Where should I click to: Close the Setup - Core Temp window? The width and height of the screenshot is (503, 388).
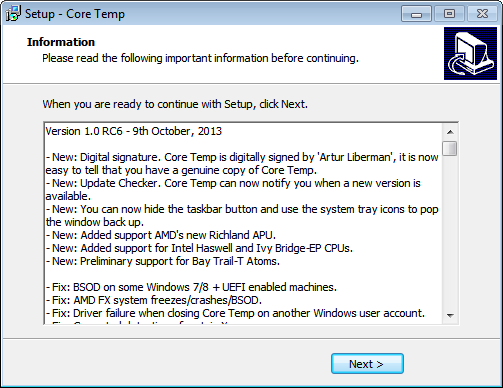pos(482,14)
